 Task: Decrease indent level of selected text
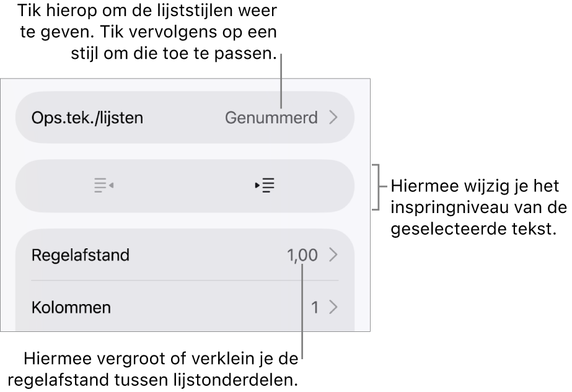[103, 186]
